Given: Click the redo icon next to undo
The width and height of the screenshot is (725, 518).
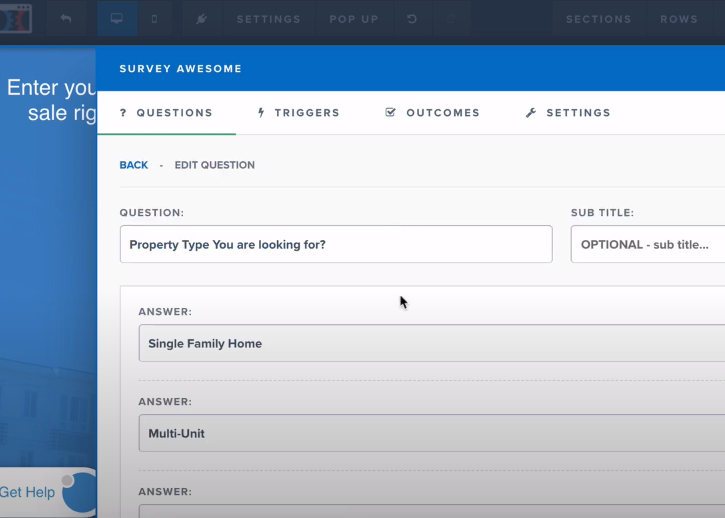Looking at the screenshot, I should point(451,19).
